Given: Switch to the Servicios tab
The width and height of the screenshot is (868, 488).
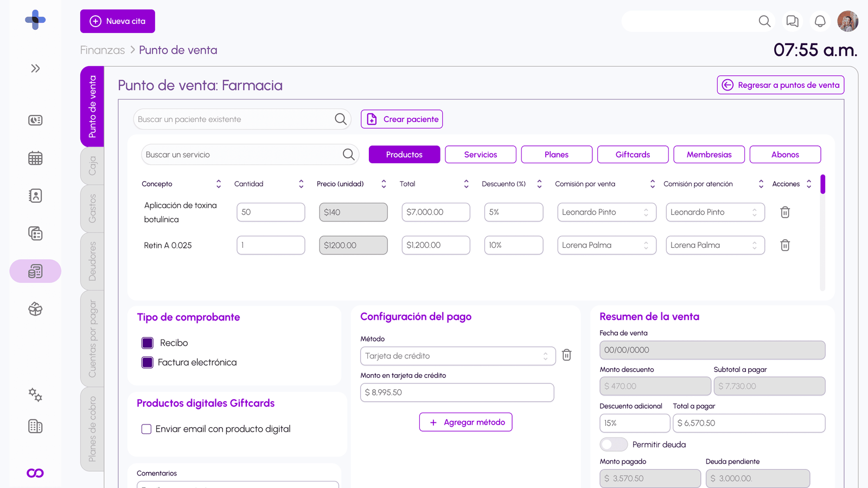Looking at the screenshot, I should [480, 155].
